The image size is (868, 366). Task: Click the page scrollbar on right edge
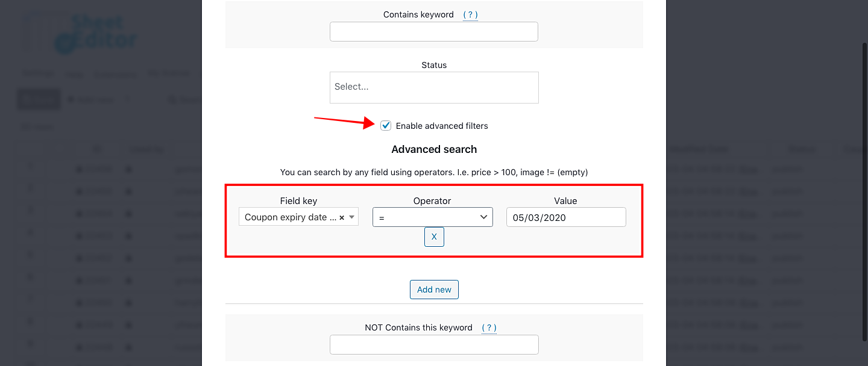[x=864, y=181]
